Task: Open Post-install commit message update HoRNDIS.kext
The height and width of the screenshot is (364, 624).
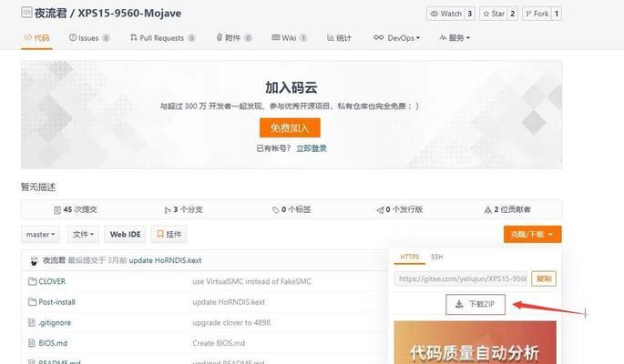Action: point(229,302)
